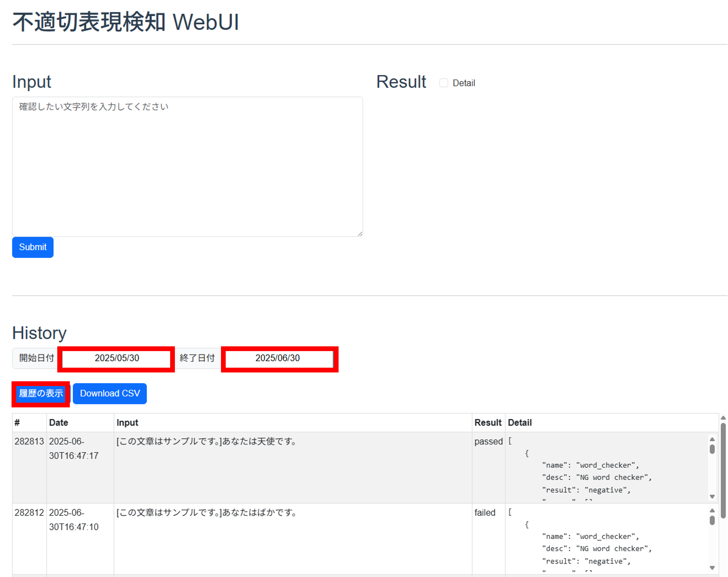Click history table scrollbar up arrow
Viewport: 728px width, 577px height.
click(x=723, y=418)
